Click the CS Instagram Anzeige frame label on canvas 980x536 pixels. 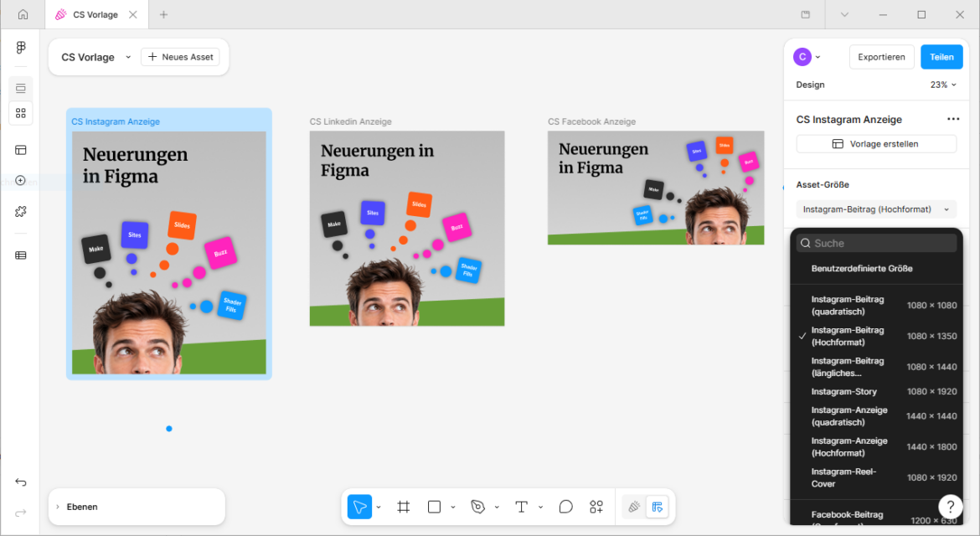[x=116, y=121]
